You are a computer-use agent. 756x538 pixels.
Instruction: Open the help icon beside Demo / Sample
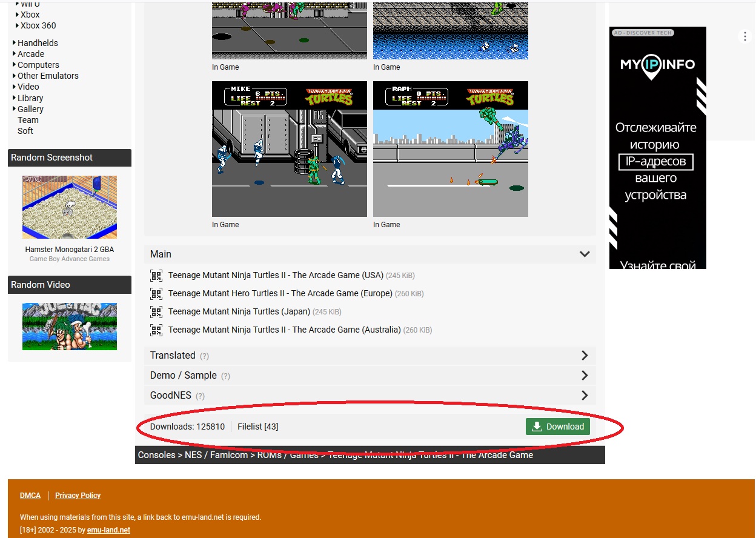tap(225, 376)
